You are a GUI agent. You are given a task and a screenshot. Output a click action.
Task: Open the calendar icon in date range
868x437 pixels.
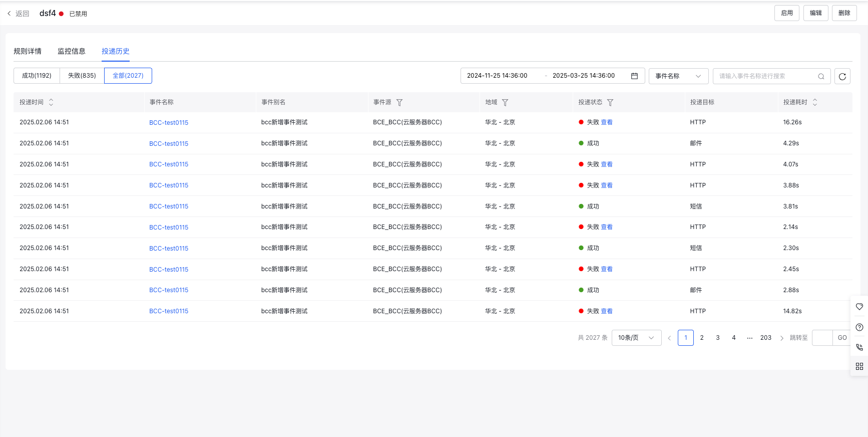[634, 76]
